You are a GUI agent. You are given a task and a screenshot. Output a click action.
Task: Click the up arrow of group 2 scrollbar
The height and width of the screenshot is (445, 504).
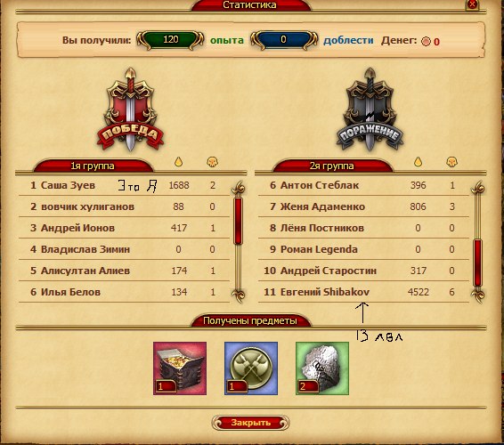pos(478,188)
